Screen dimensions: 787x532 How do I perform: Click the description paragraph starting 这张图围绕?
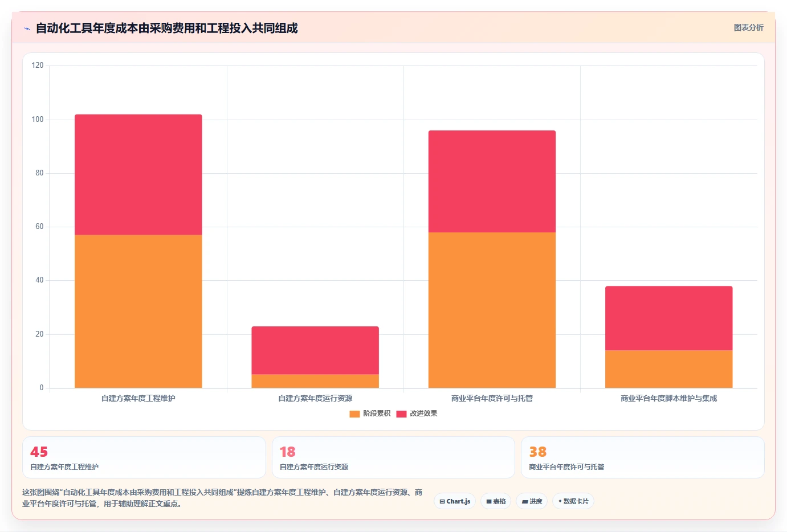tap(222, 498)
